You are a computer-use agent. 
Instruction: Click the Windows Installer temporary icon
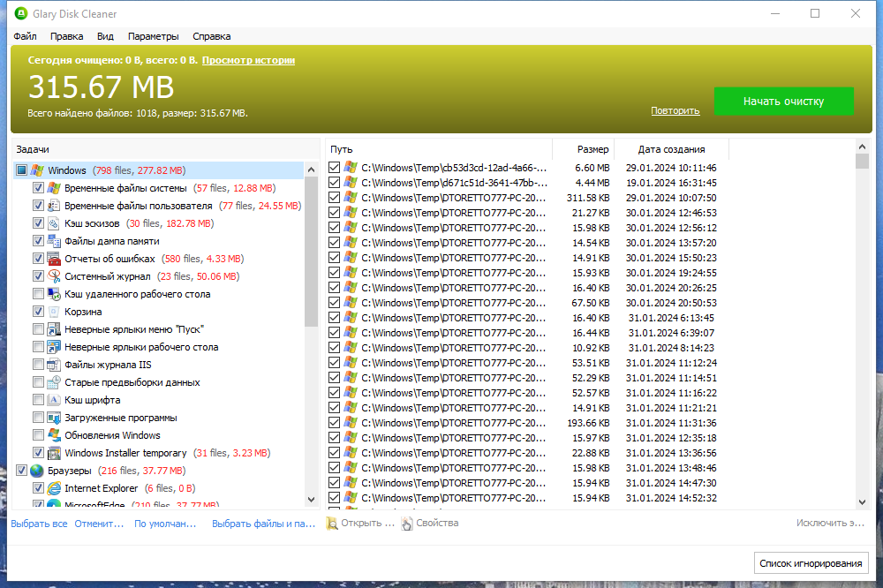pyautogui.click(x=54, y=453)
